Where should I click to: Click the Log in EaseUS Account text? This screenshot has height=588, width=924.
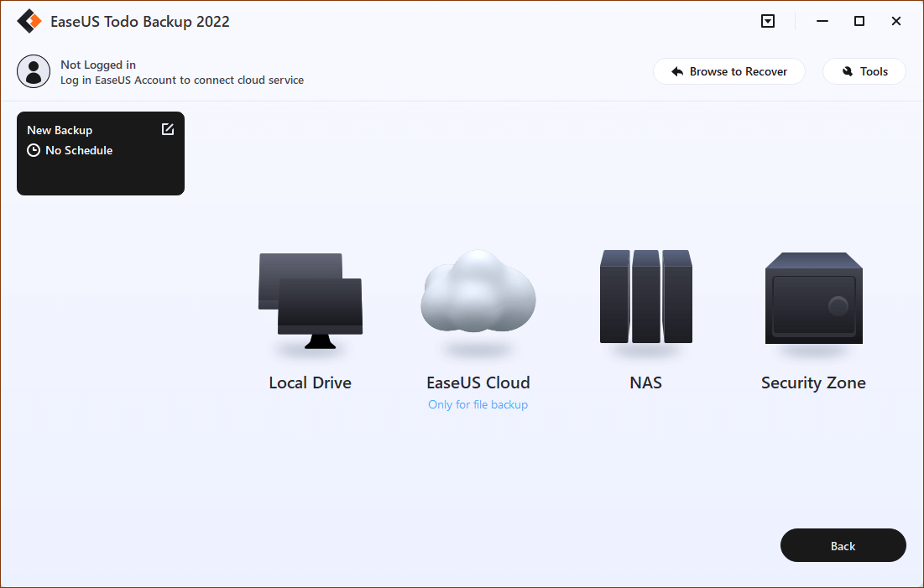click(x=182, y=81)
